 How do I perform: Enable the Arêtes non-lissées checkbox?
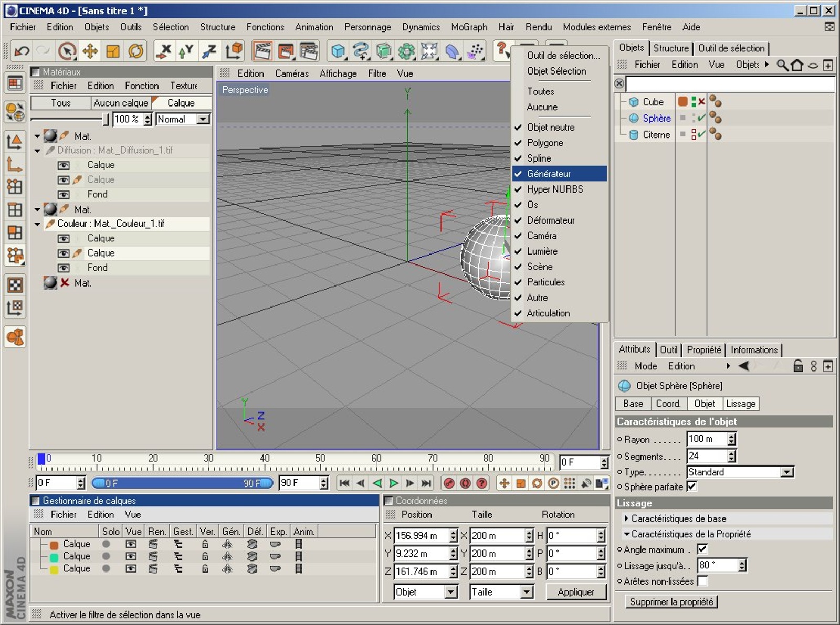702,581
